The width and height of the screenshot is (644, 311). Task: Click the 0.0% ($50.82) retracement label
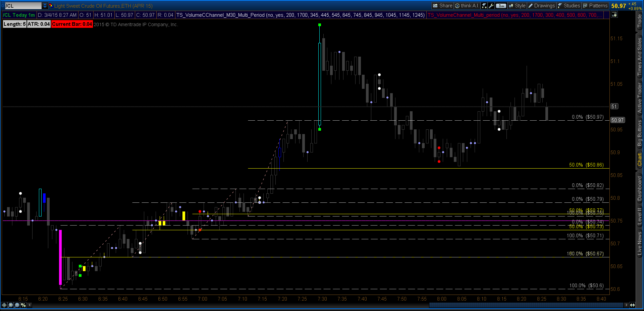588,185
